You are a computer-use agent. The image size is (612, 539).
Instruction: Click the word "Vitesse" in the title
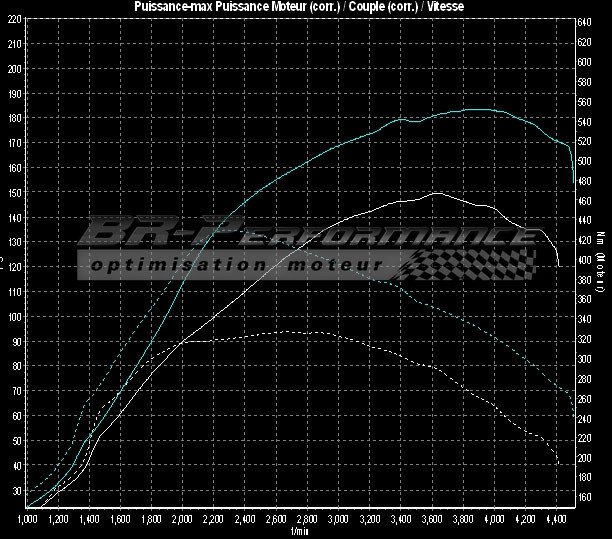(x=443, y=6)
